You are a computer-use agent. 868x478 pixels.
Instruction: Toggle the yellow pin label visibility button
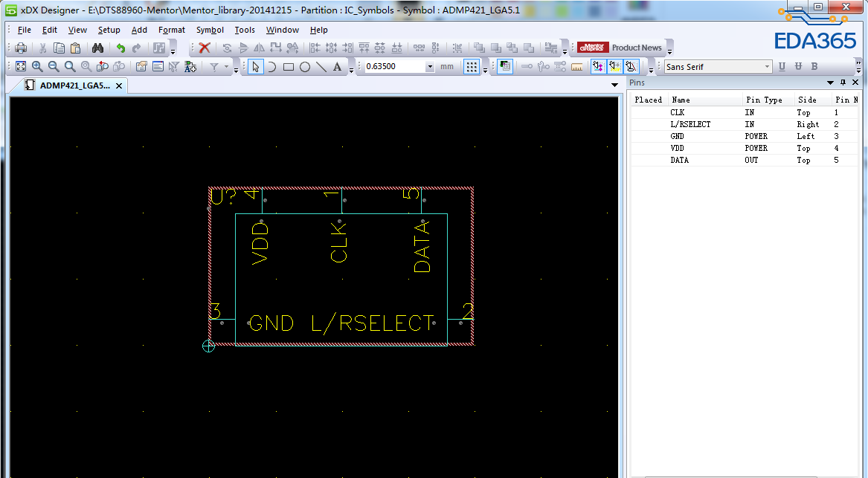[614, 67]
